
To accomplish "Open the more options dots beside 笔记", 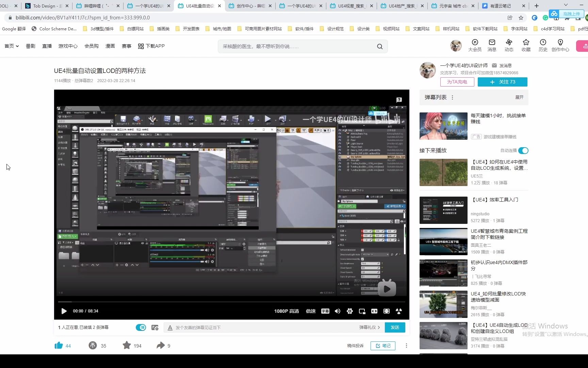I will pyautogui.click(x=406, y=346).
